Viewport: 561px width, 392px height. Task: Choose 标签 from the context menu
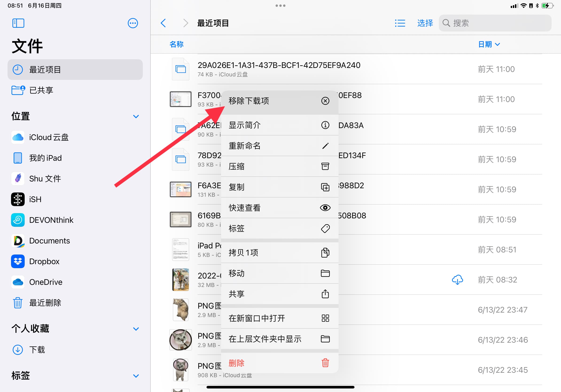[x=280, y=228]
